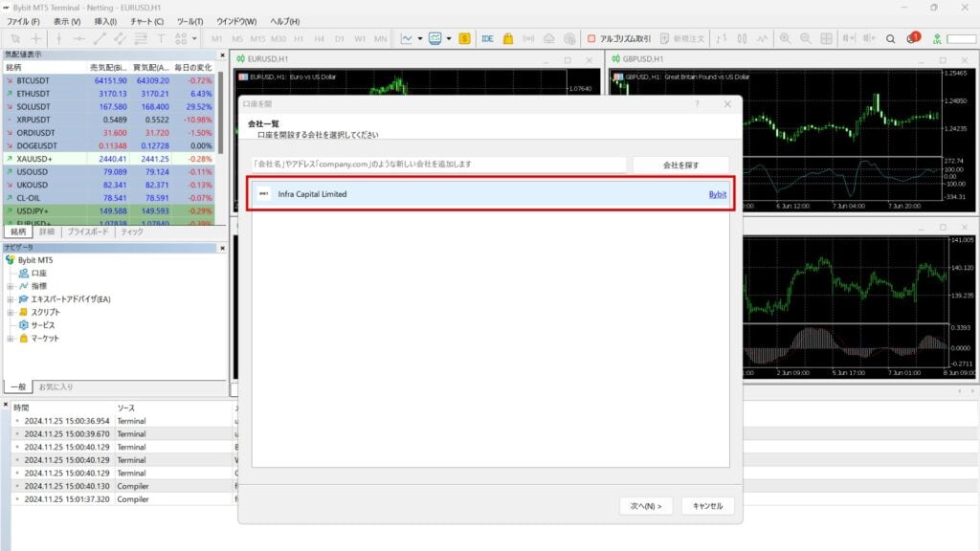Switch to the ティック tab
This screenshot has width=980, height=551.
pos(132,231)
